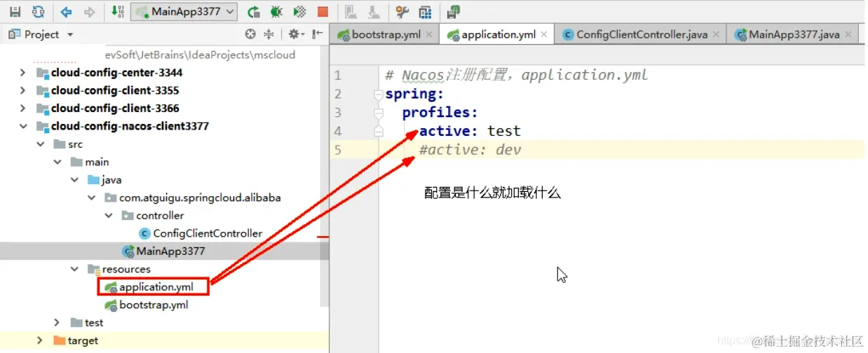Open the MainApp3377 run configuration dropdown
The height and width of the screenshot is (353, 868).
[x=184, y=11]
